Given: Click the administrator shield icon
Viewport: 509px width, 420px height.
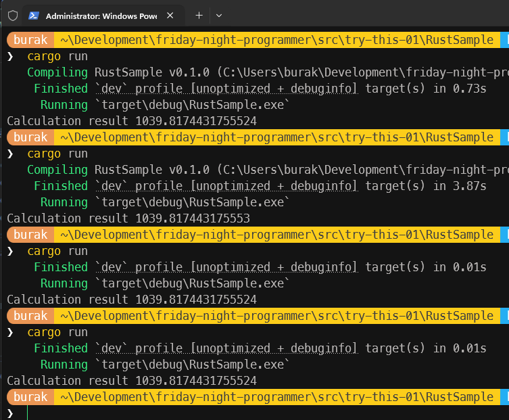Looking at the screenshot, I should point(12,15).
